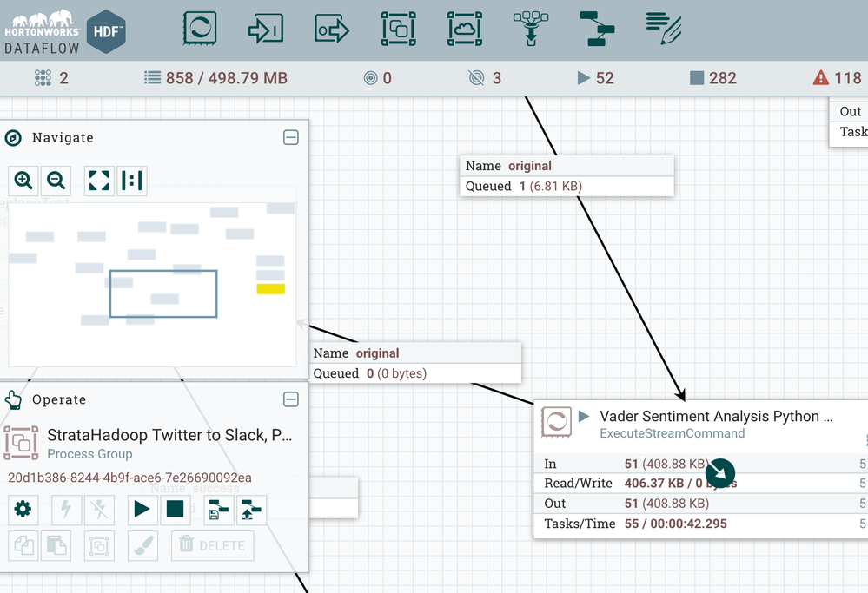The height and width of the screenshot is (593, 868).
Task: Click the copy button in Operate panel
Action: click(x=23, y=546)
